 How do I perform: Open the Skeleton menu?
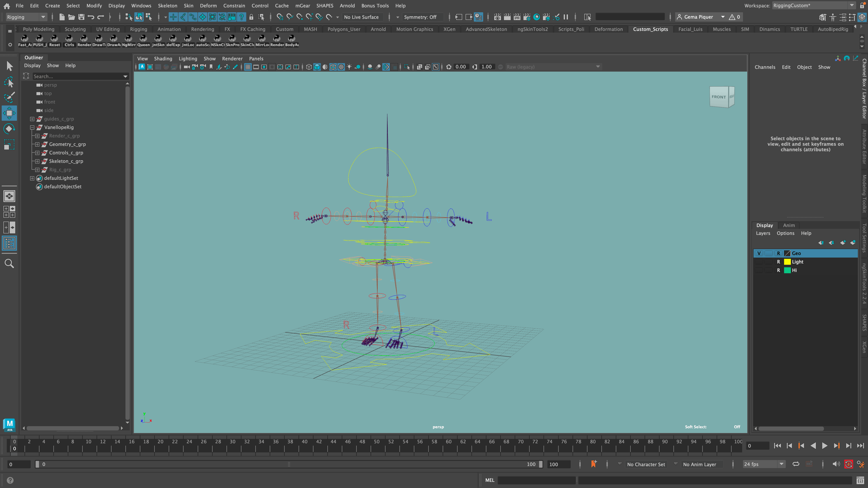click(167, 6)
